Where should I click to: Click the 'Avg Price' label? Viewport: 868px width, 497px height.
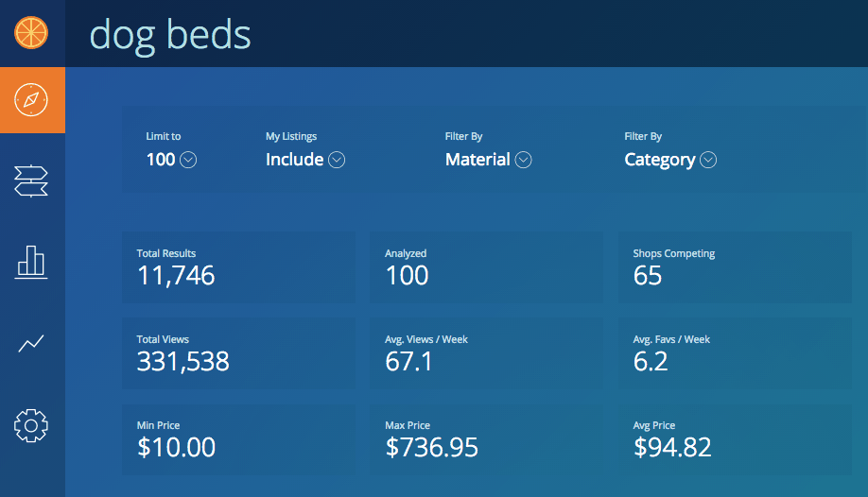tap(654, 425)
